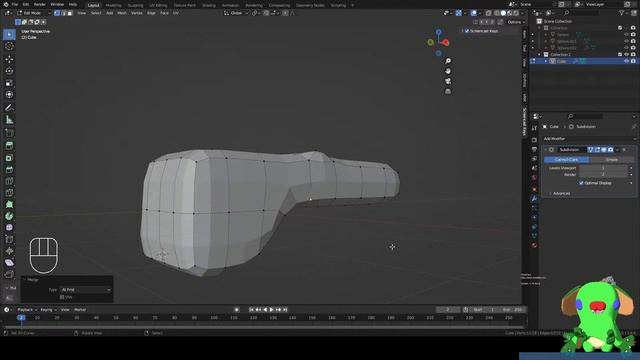
Task: Open the Keying dropdown in timeline
Action: pos(48,310)
